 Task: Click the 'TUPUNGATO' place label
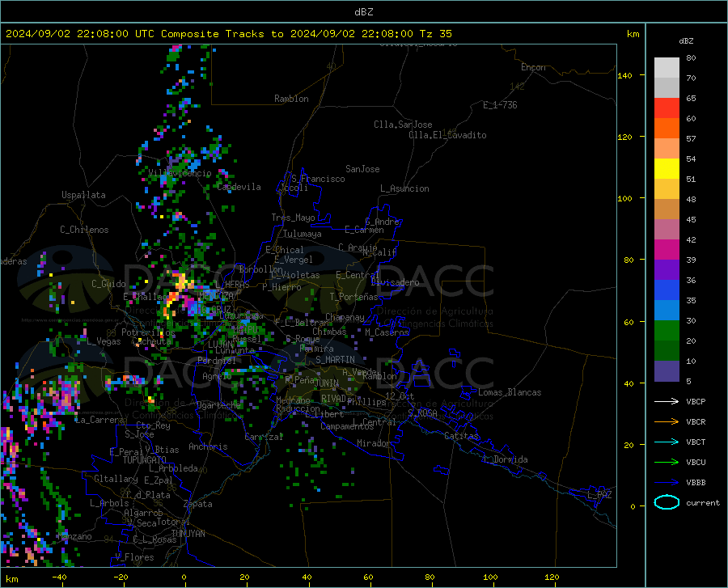[x=145, y=460]
